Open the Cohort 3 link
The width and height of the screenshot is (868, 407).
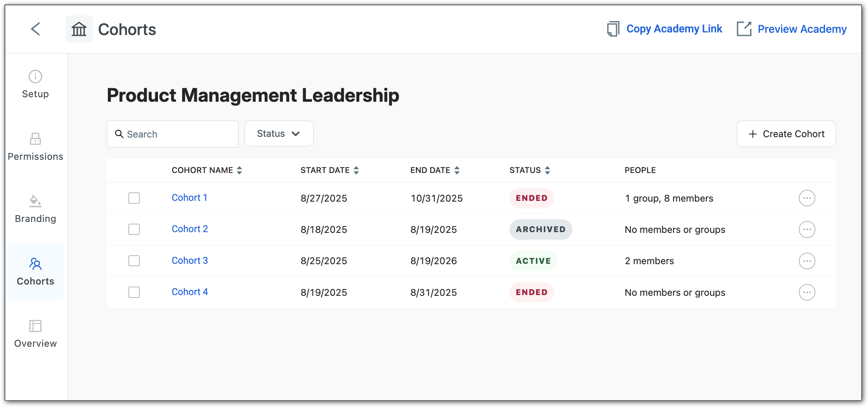[190, 260]
